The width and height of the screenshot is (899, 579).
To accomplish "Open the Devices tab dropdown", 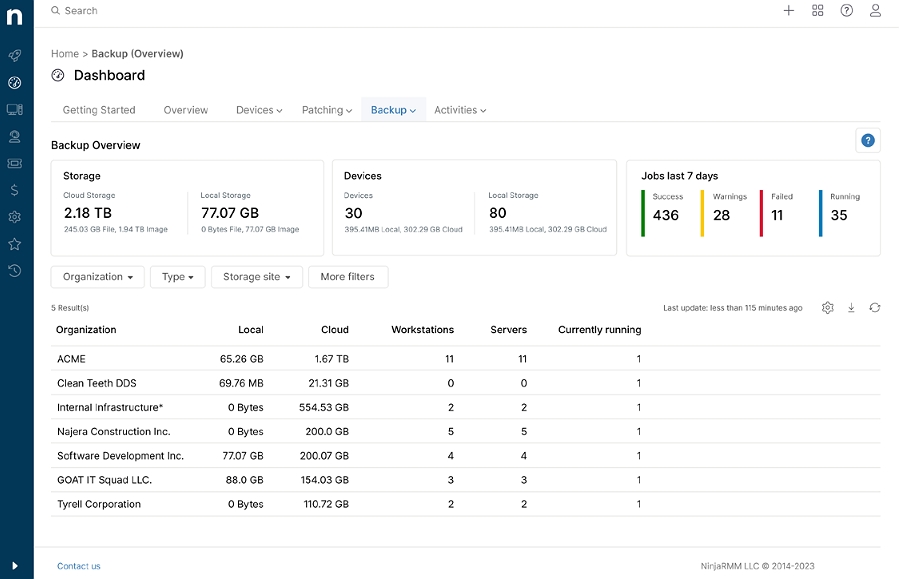I will (259, 110).
